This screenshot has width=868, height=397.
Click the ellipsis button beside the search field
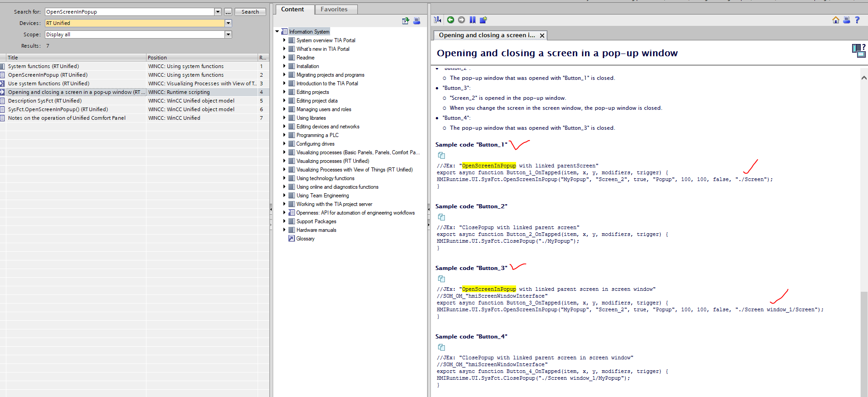click(228, 12)
